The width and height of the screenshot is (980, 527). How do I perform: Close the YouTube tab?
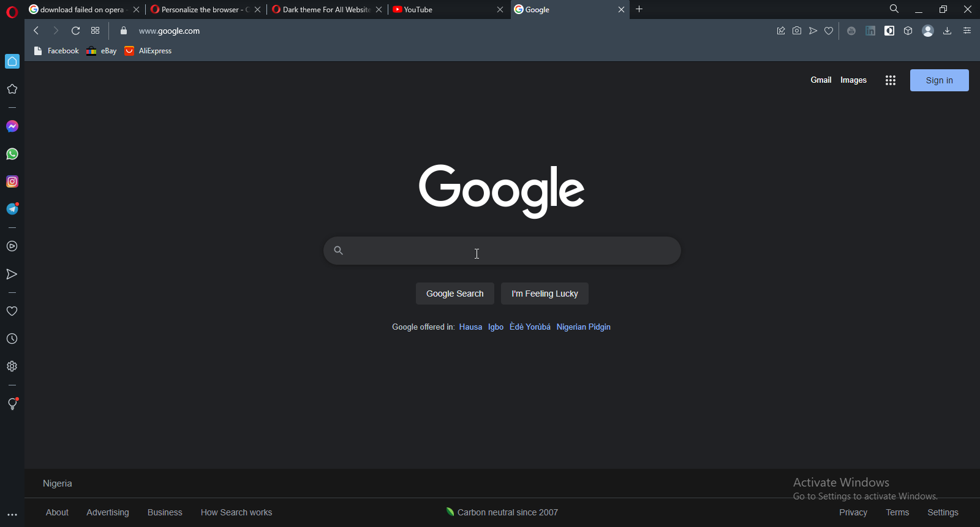500,10
